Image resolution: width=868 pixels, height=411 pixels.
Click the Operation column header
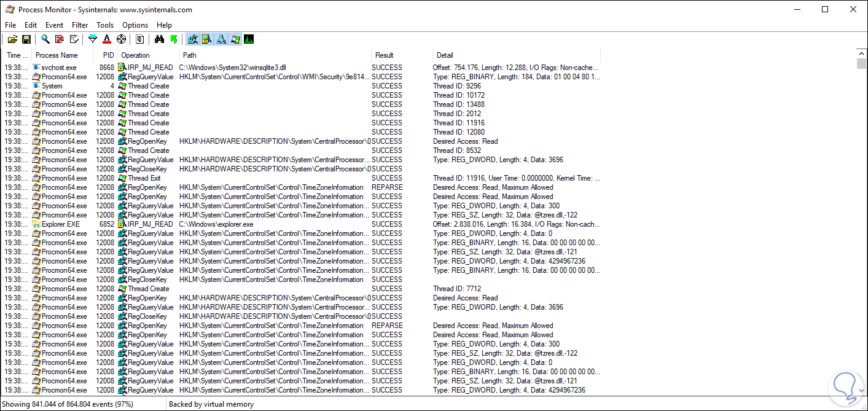pos(148,55)
